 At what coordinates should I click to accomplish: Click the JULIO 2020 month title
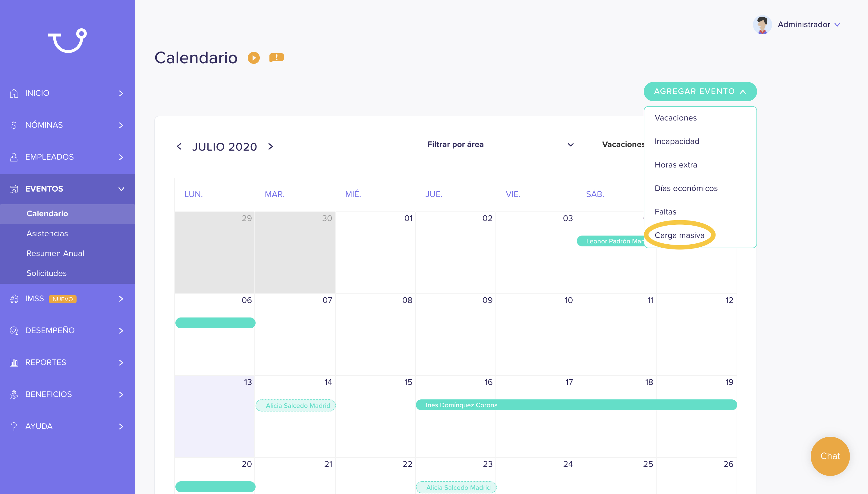(x=224, y=147)
